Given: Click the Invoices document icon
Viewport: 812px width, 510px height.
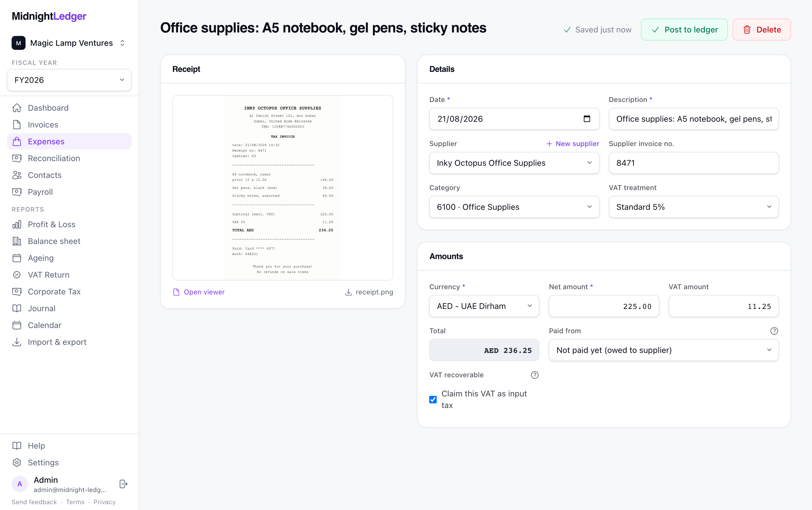Looking at the screenshot, I should pyautogui.click(x=17, y=125).
